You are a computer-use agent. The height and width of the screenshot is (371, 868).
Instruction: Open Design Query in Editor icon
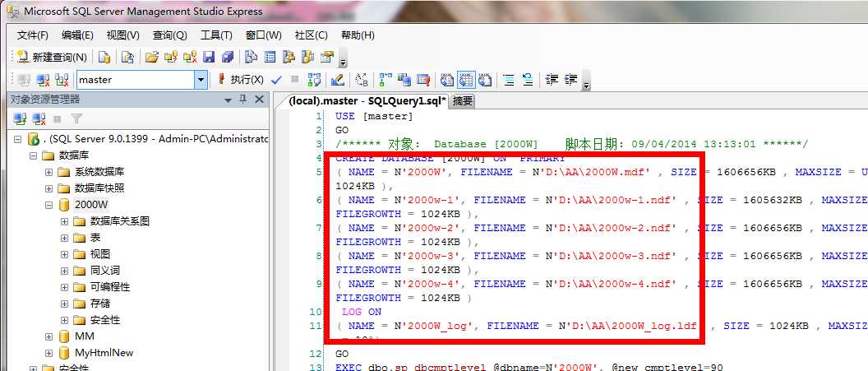337,80
